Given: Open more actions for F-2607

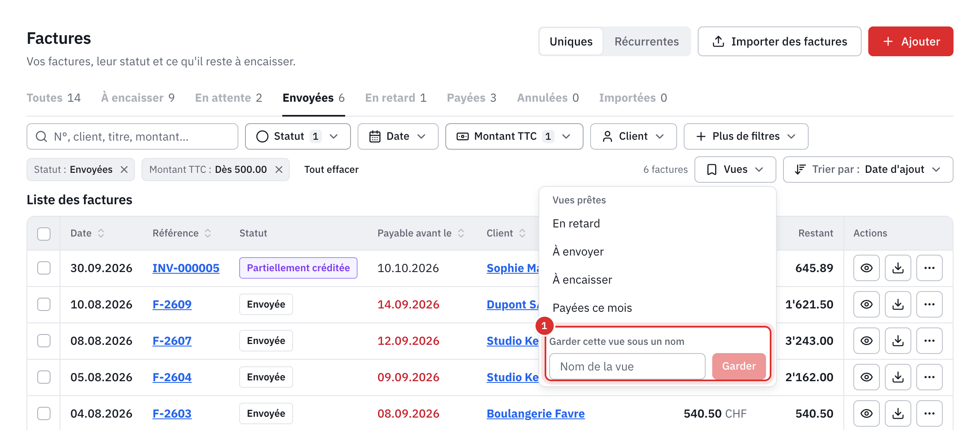Looking at the screenshot, I should (929, 341).
